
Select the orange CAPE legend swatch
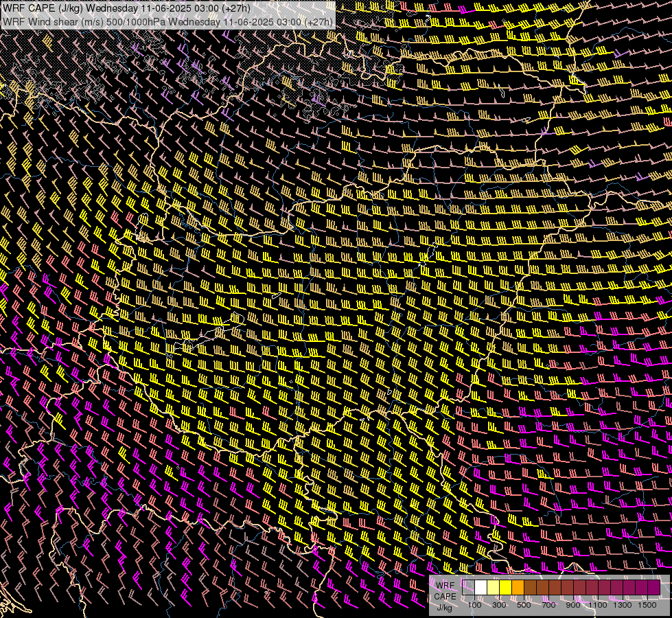518,588
